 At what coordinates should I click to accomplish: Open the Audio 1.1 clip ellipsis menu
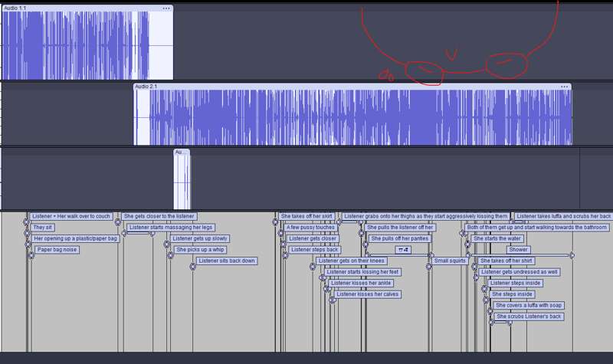(166, 8)
